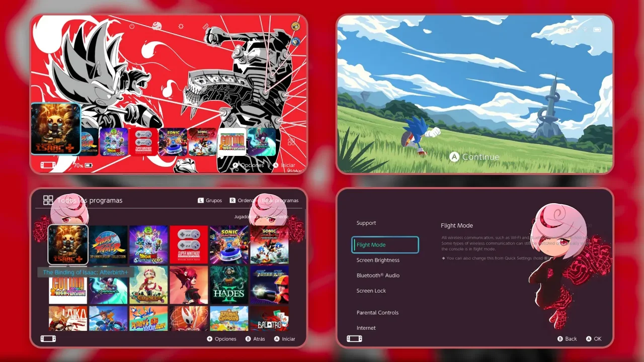Click the Grupos button
644x362 pixels.
click(210, 200)
